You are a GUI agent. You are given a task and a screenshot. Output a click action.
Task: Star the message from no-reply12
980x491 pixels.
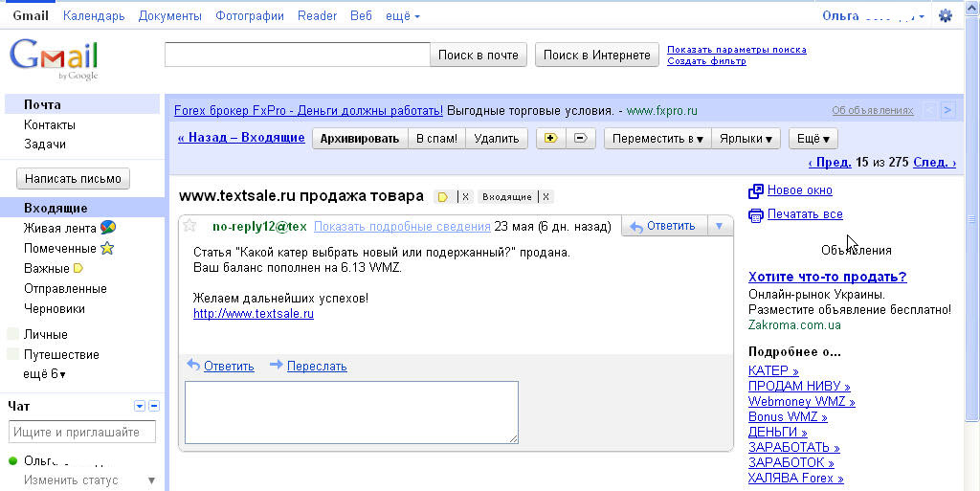(x=190, y=226)
